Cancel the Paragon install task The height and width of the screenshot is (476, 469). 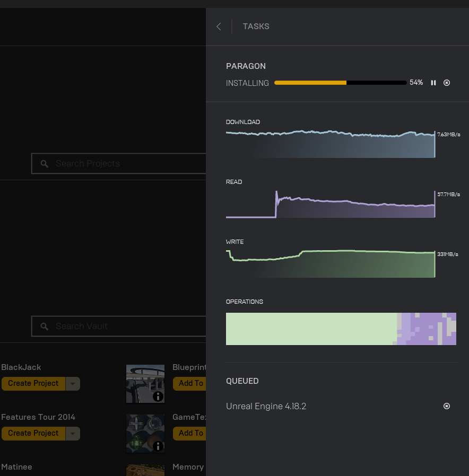click(x=447, y=83)
